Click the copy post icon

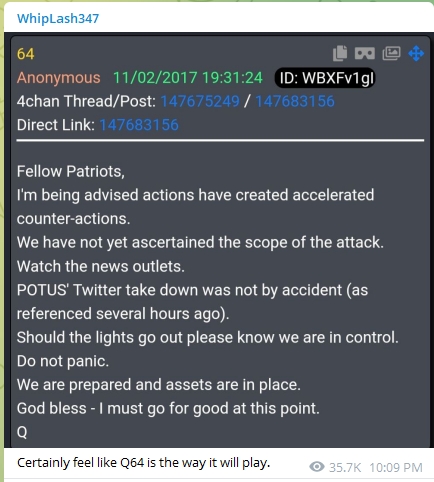tap(340, 53)
